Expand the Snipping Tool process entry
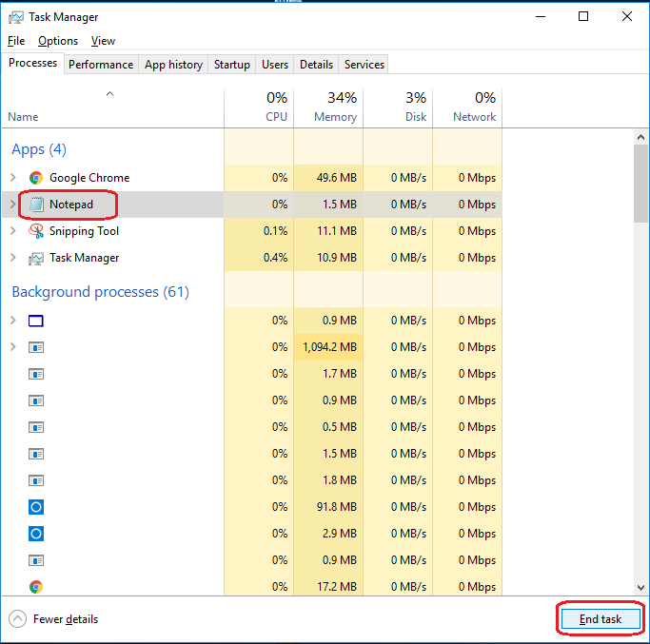650x644 pixels. 12,231
